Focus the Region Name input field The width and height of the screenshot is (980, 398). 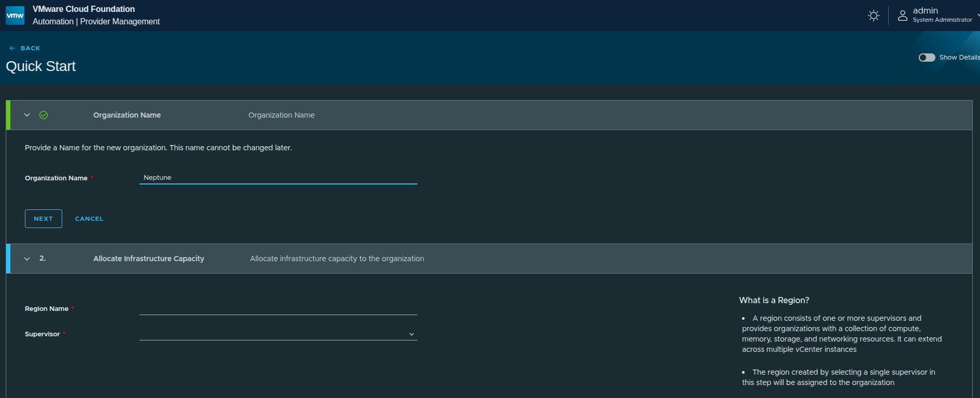tap(278, 308)
